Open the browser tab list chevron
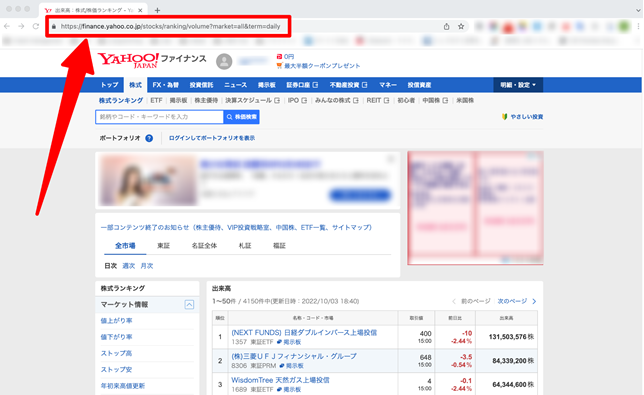Screen dimensions: 644x395 pyautogui.click(x=638, y=10)
